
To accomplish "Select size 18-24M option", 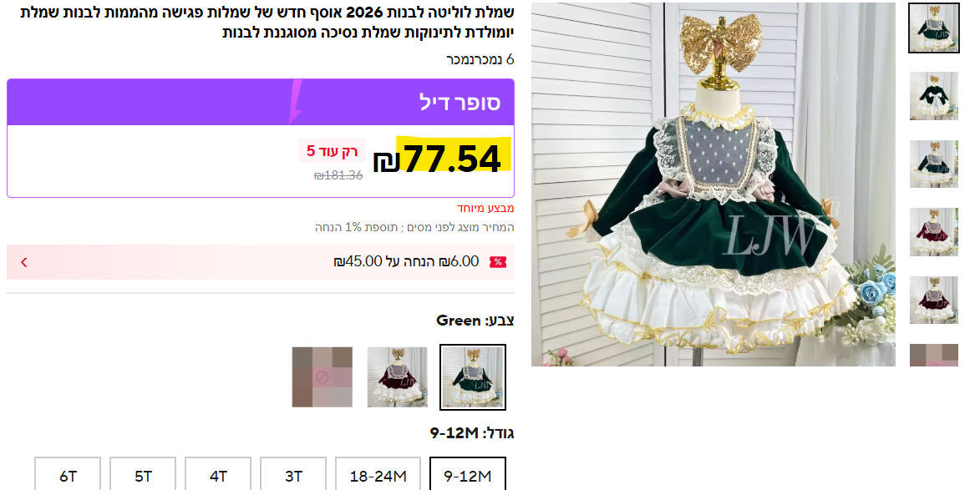I will click(378, 476).
